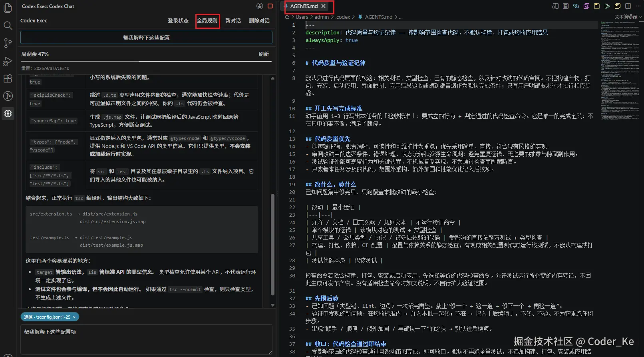This screenshot has width=644, height=357.
Task: Remove the tsconfig.json:1-25 selection chip
Action: click(x=74, y=317)
